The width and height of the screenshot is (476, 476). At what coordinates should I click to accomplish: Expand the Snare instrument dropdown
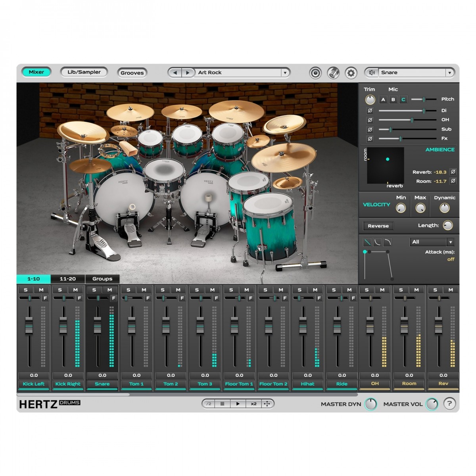tap(449, 73)
